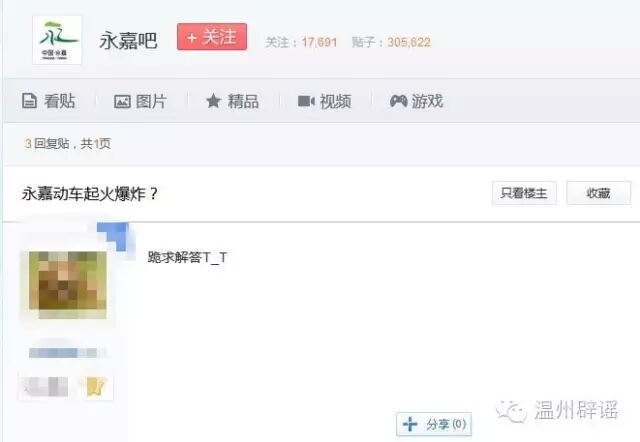Click the video camera icon for 视频
The height and width of the screenshot is (442, 640).
[306, 101]
